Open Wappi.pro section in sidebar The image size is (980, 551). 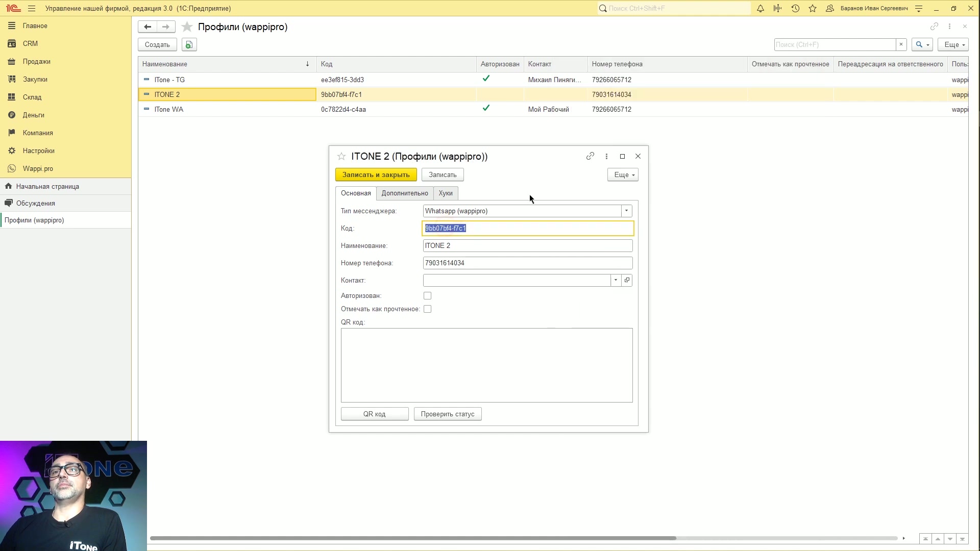tap(38, 169)
